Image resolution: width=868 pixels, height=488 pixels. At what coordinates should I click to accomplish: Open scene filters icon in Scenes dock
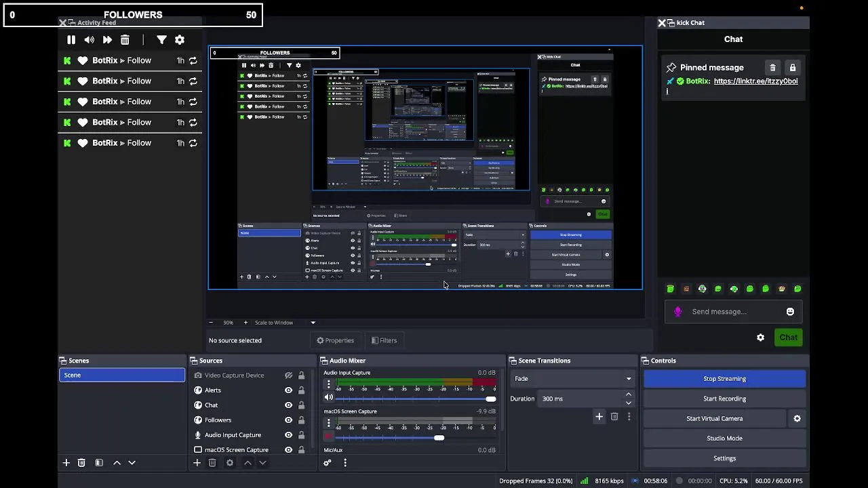click(x=99, y=463)
